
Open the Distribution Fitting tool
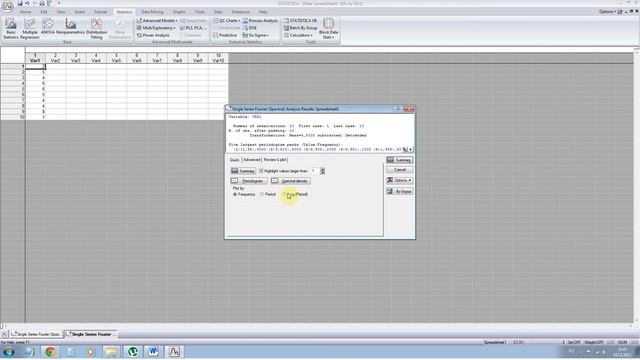[96, 28]
